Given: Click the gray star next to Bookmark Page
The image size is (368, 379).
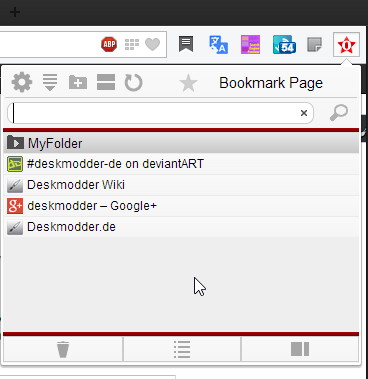Looking at the screenshot, I should [x=188, y=83].
